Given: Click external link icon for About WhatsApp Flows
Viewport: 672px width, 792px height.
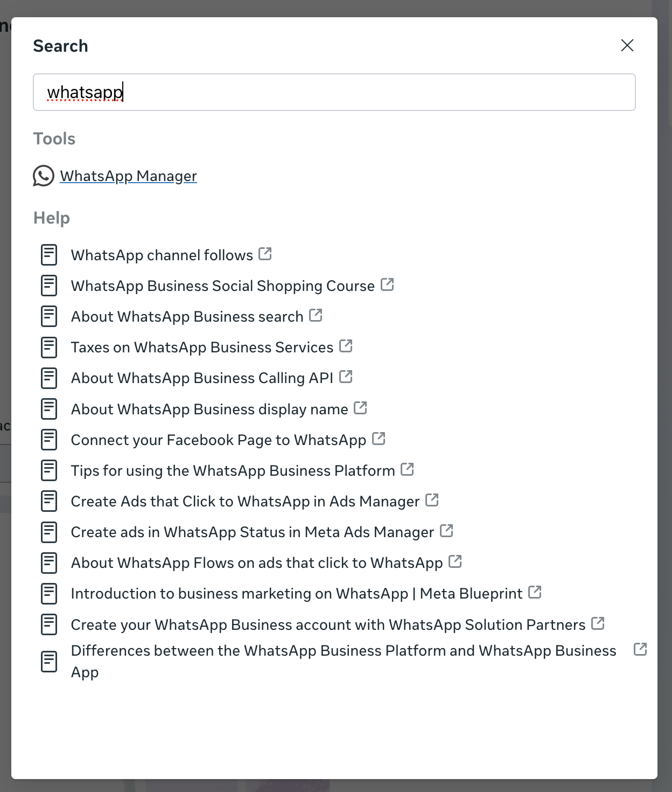Looking at the screenshot, I should (455, 561).
